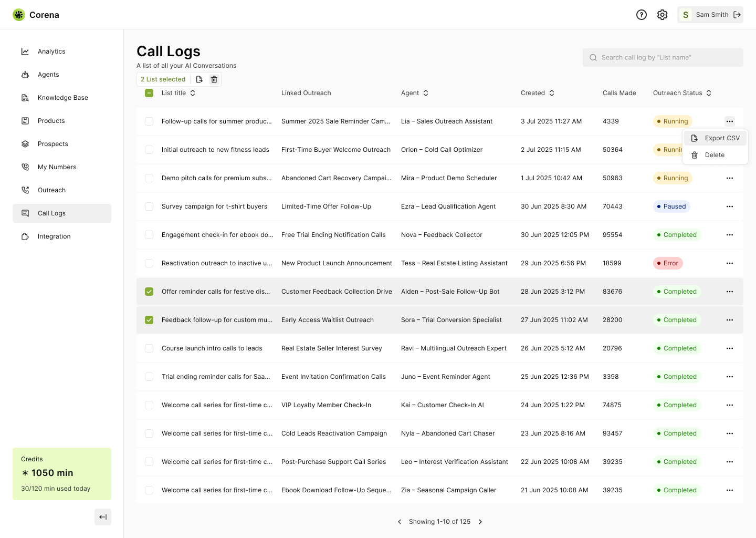
Task: Click the Credits usage panel
Action: tap(62, 473)
